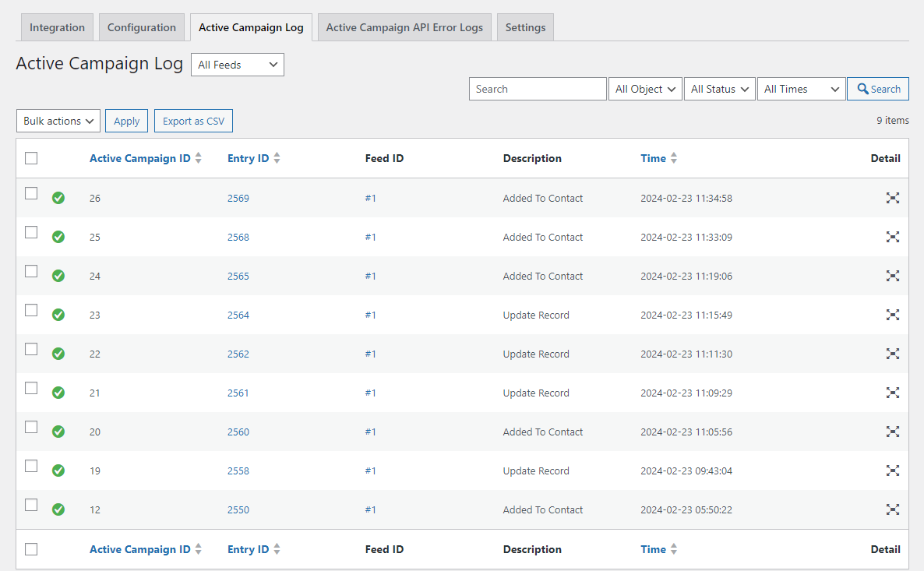
Task: Click sort arrows beside header Entry ID
Action: tap(277, 158)
